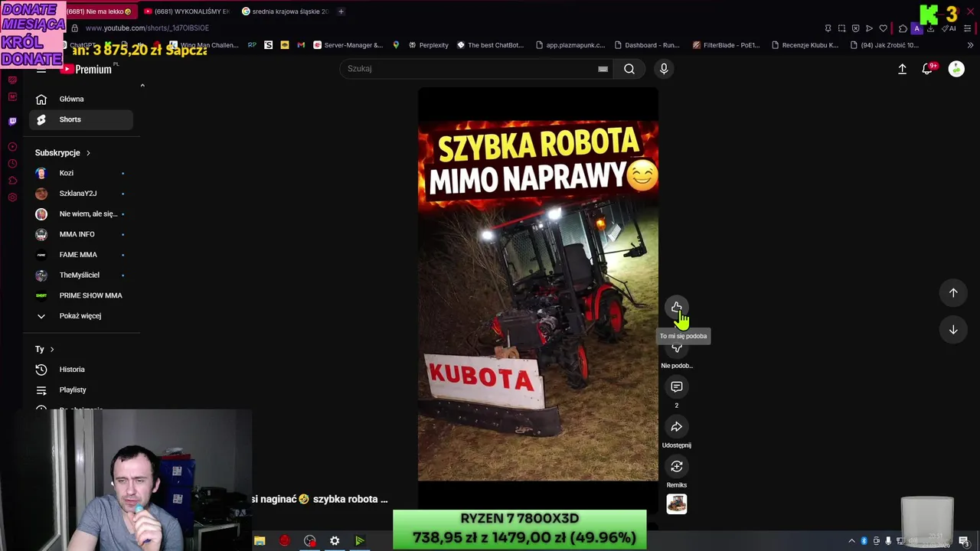980x551 pixels.
Task: Open the green arrow app on taskbar
Action: pos(359,541)
